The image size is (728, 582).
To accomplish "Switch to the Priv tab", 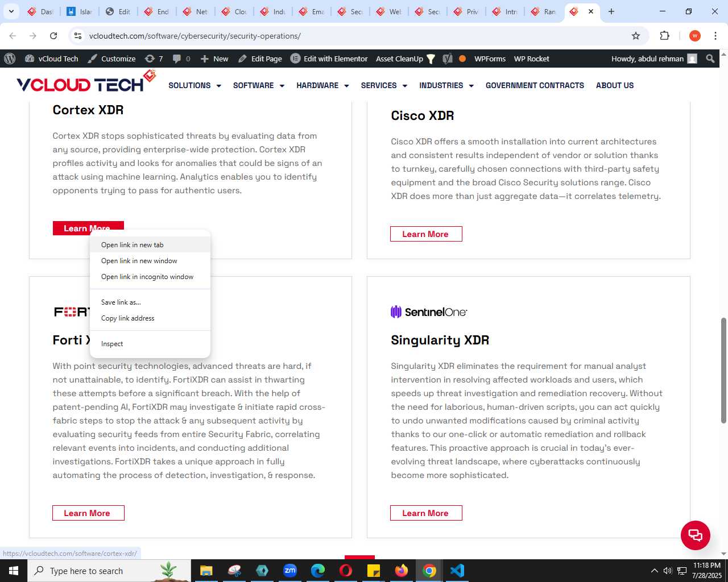I will 466,11.
